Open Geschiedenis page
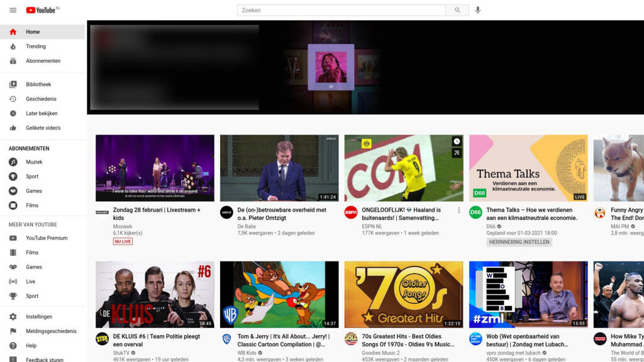 [41, 99]
